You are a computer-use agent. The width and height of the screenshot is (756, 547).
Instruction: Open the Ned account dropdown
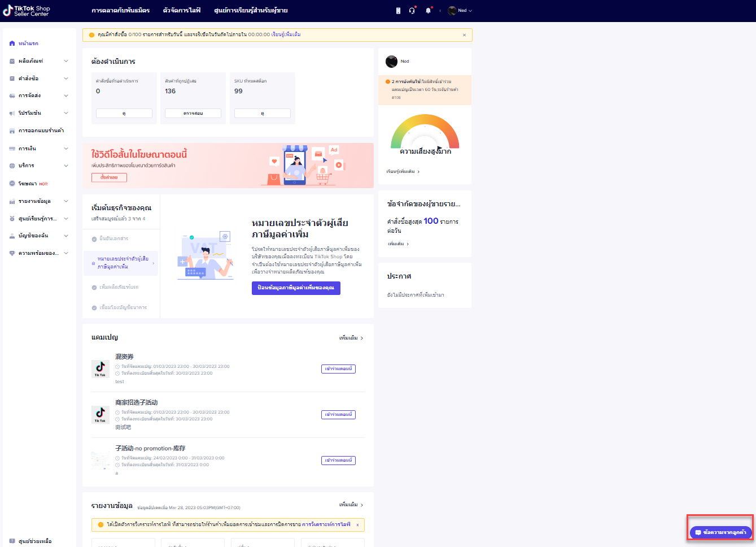460,11
